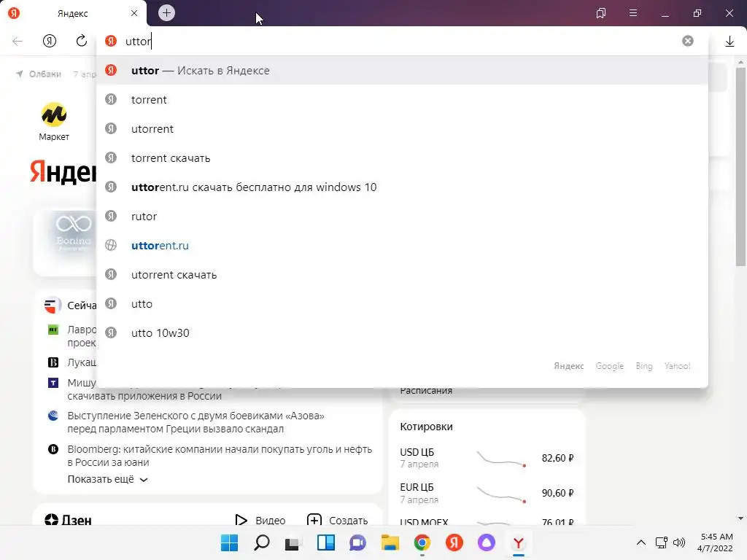Open a new tab with plus button

point(166,13)
